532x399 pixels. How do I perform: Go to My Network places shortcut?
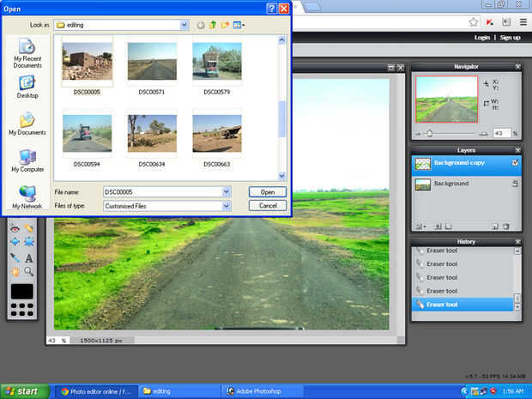[x=27, y=197]
